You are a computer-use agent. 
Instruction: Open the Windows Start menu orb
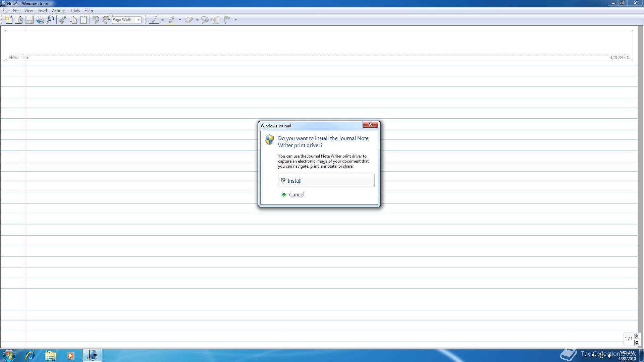(9, 355)
